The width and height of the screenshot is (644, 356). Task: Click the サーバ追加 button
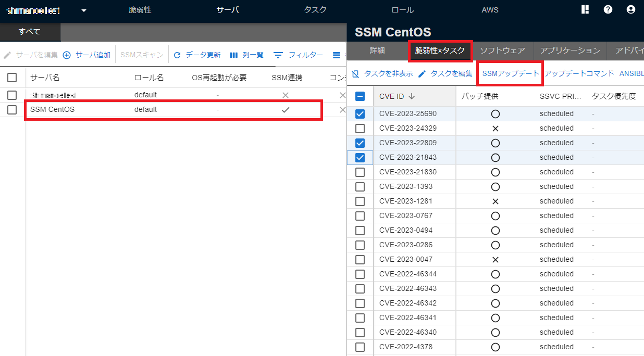(x=86, y=55)
